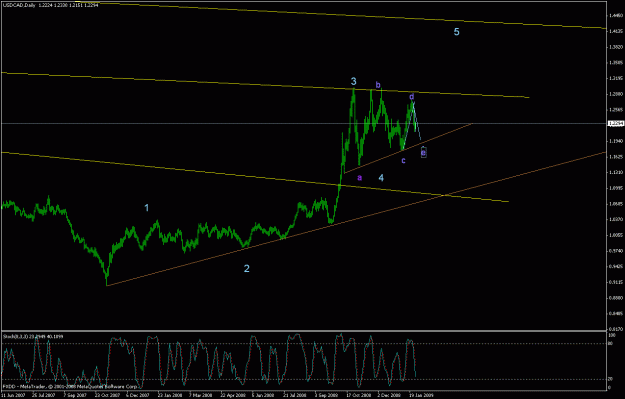
Task: Click the USDCAD,Daily chart title text
Action: [18, 5]
